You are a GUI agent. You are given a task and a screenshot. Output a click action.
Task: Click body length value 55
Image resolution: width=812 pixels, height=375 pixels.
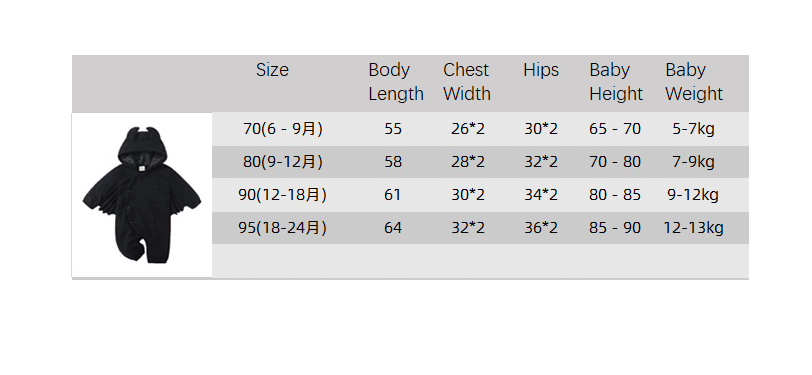(x=393, y=128)
